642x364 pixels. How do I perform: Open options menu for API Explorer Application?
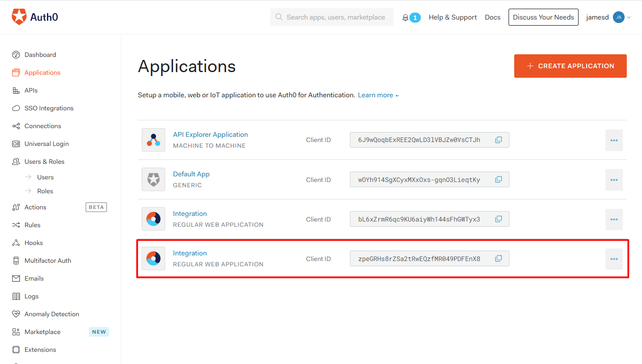coord(614,140)
